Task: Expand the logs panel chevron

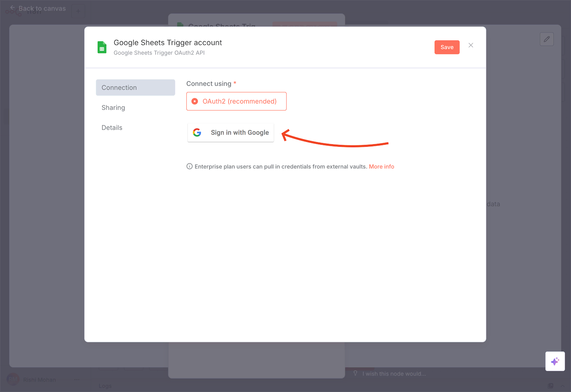Action: [x=562, y=386]
